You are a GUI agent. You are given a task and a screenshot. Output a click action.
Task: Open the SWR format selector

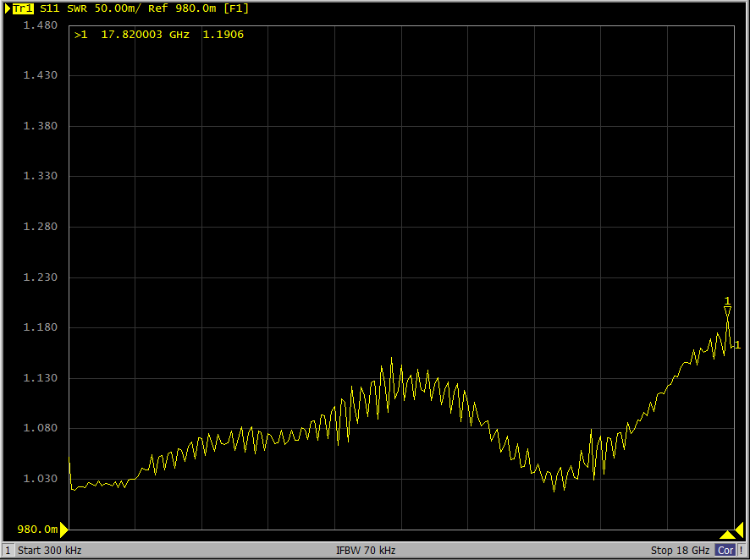coord(79,8)
